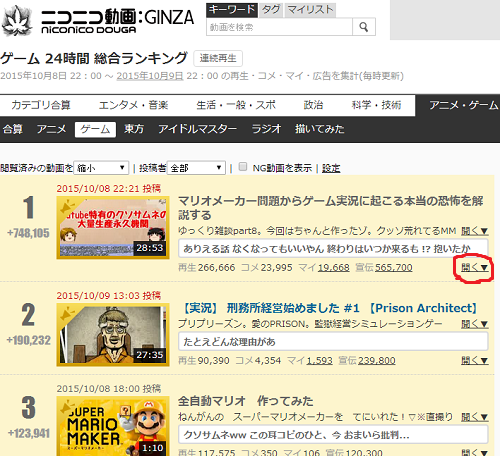The image size is (500, 456).
Task: Expand Prison Architect description 開く▼
Action: pos(475,324)
